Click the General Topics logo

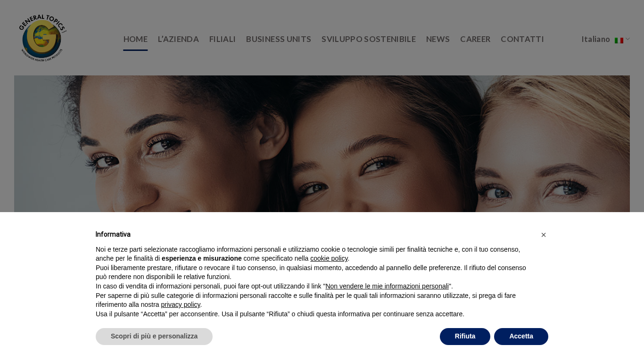click(42, 38)
